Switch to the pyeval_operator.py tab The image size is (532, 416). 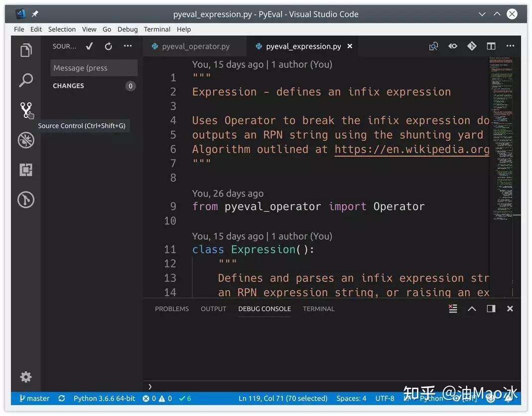(194, 46)
